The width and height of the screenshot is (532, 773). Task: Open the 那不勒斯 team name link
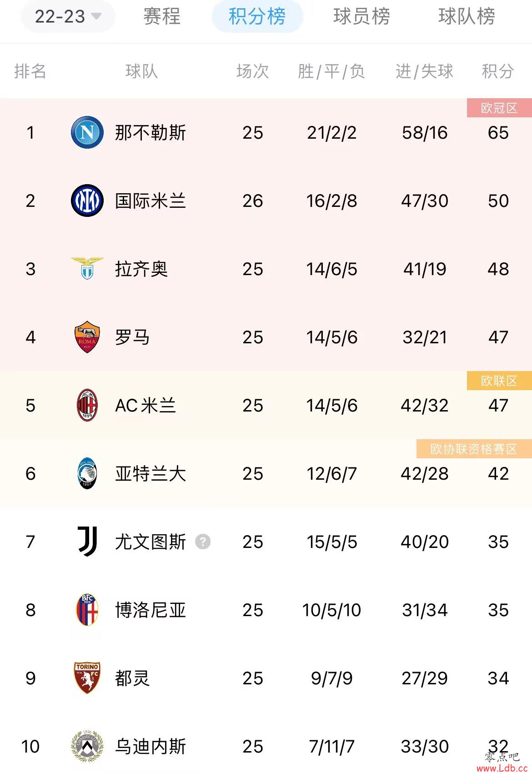coord(151,133)
